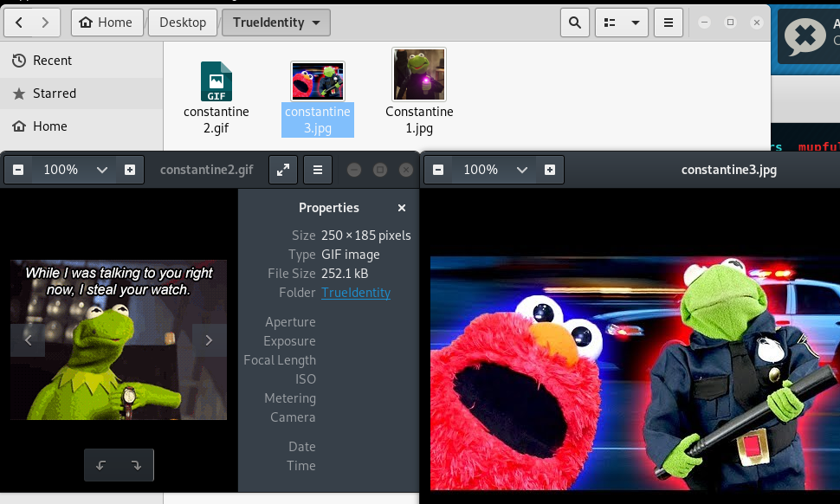Click the chat bubble X icon

point(804,36)
